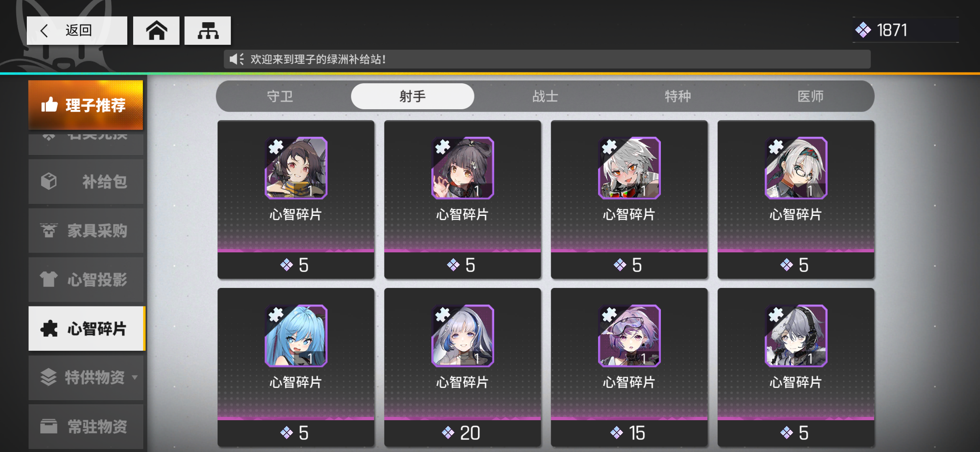The width and height of the screenshot is (980, 452).
Task: Buy the fragment priced at 15
Action: [x=629, y=433]
